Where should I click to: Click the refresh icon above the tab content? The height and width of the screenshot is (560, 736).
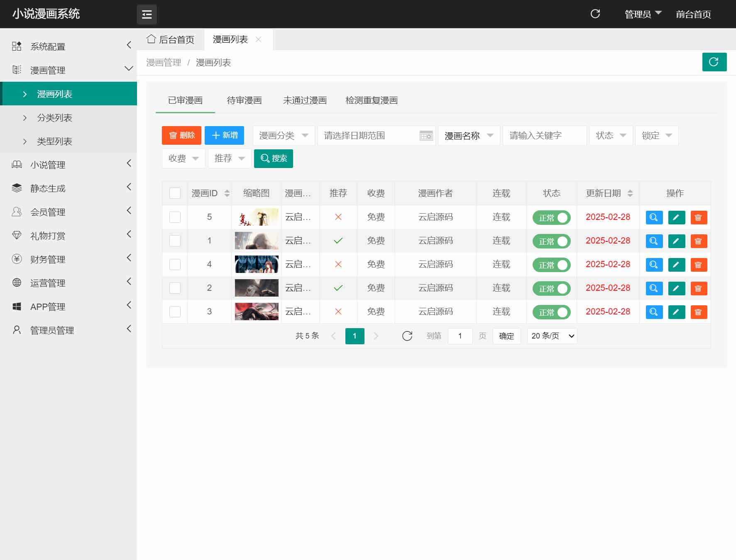point(714,62)
